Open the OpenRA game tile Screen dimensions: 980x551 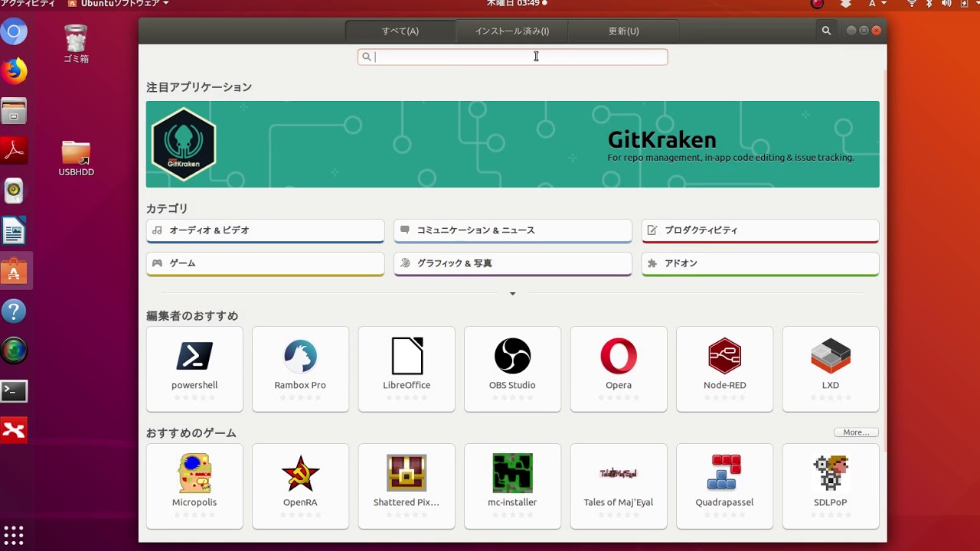point(300,486)
